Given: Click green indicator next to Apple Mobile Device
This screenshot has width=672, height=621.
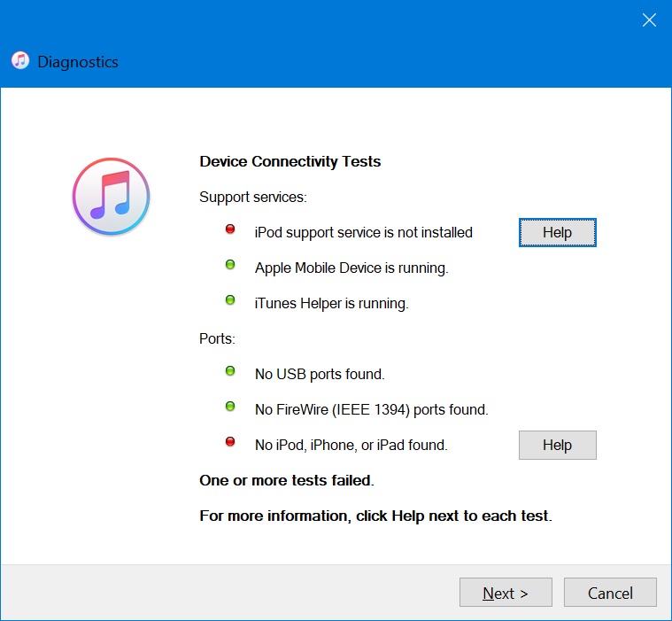Looking at the screenshot, I should click(x=230, y=265).
